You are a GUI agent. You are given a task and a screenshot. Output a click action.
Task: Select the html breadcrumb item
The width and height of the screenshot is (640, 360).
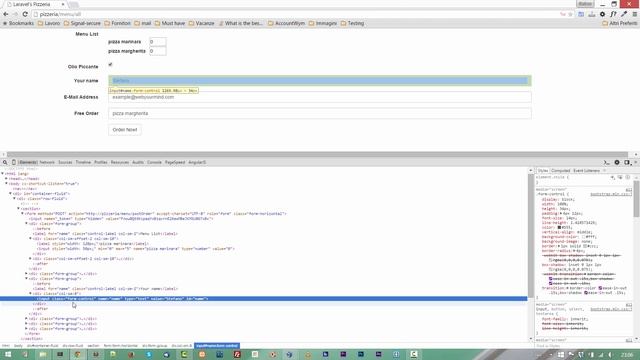coord(6,346)
